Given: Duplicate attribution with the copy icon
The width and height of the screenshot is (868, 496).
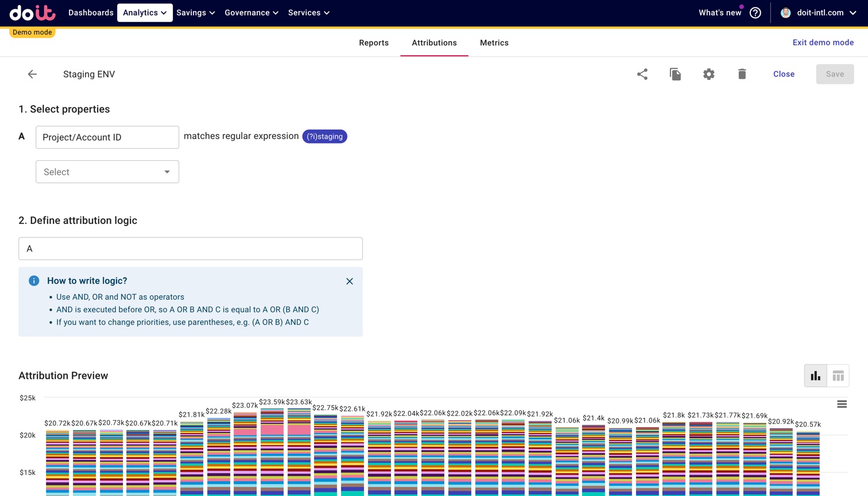Looking at the screenshot, I should (675, 74).
